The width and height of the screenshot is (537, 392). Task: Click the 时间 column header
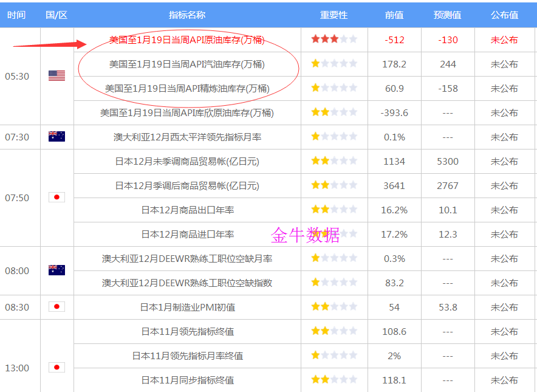point(16,15)
